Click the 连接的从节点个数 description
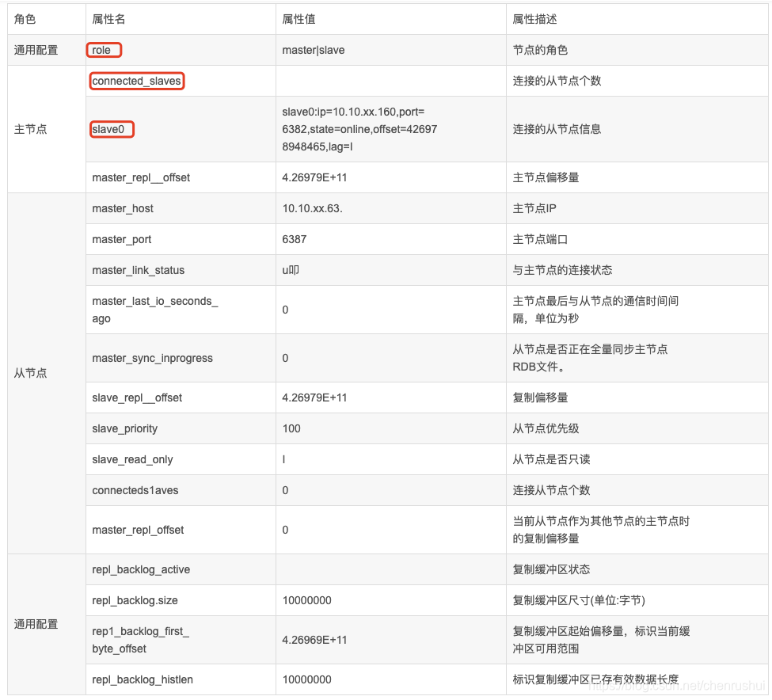The width and height of the screenshot is (772, 700). point(557,81)
